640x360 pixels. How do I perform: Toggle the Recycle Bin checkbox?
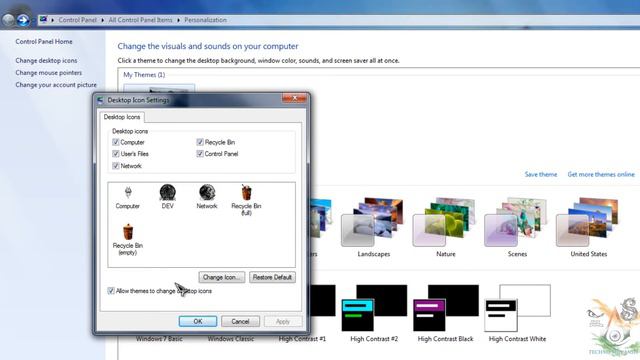pos(200,142)
